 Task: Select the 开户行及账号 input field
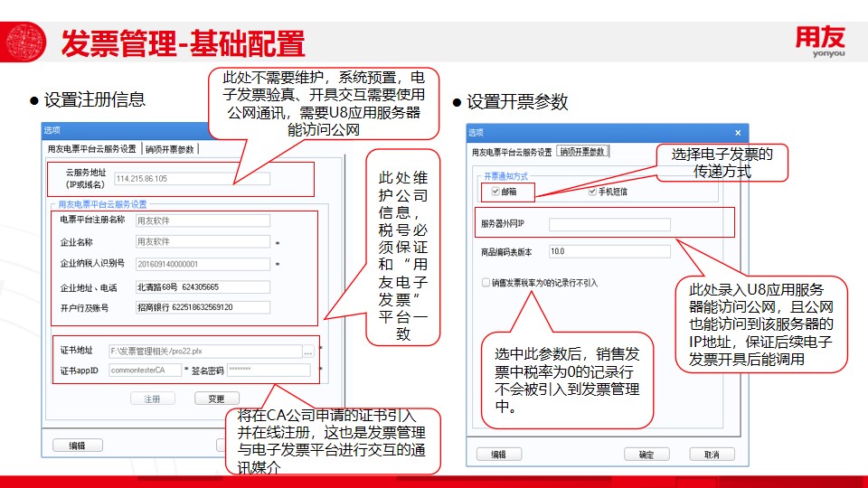[x=203, y=307]
